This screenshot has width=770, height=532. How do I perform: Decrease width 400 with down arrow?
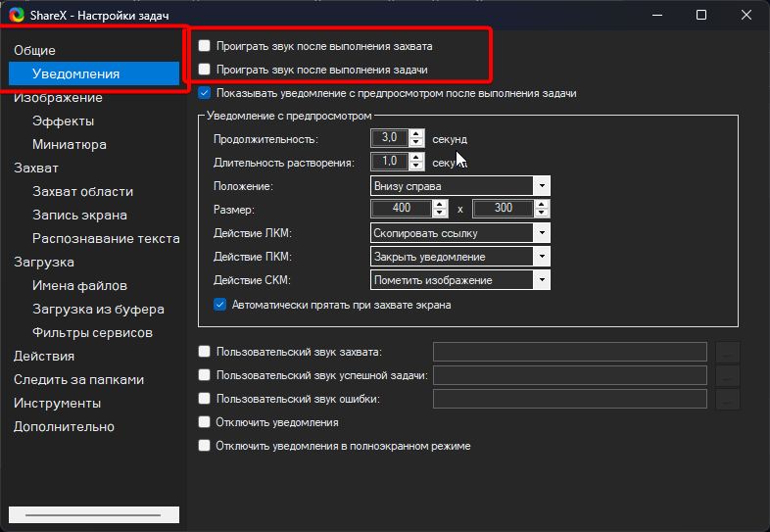tap(440, 214)
